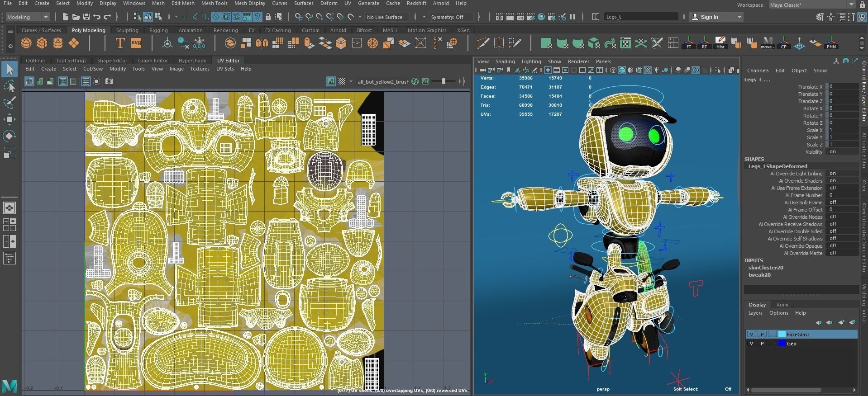
Task: Open layer editor Options menu
Action: pos(778,313)
